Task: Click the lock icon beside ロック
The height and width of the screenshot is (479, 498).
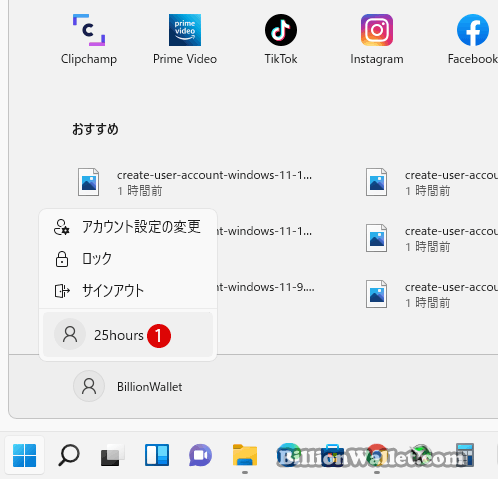Action: tap(62, 259)
